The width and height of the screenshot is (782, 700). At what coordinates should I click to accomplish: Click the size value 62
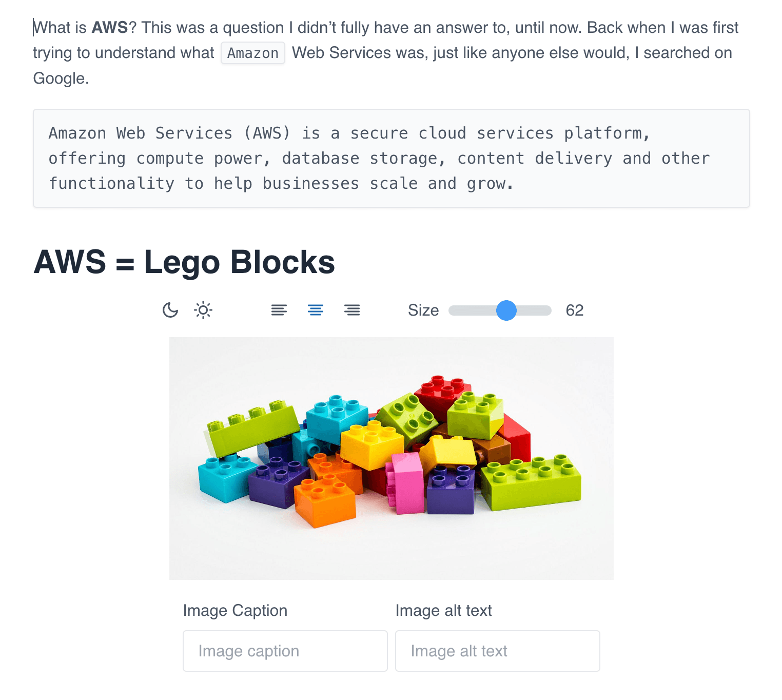coord(574,310)
